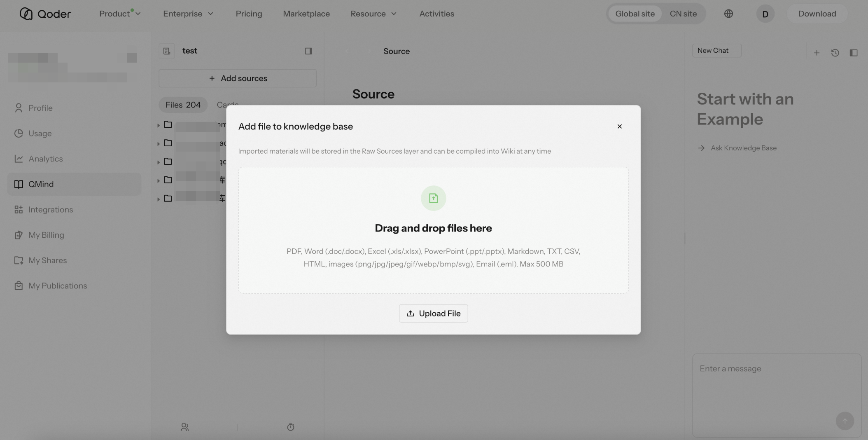The image size is (868, 440).
Task: Expand the Enterprise menu
Action: (x=188, y=14)
